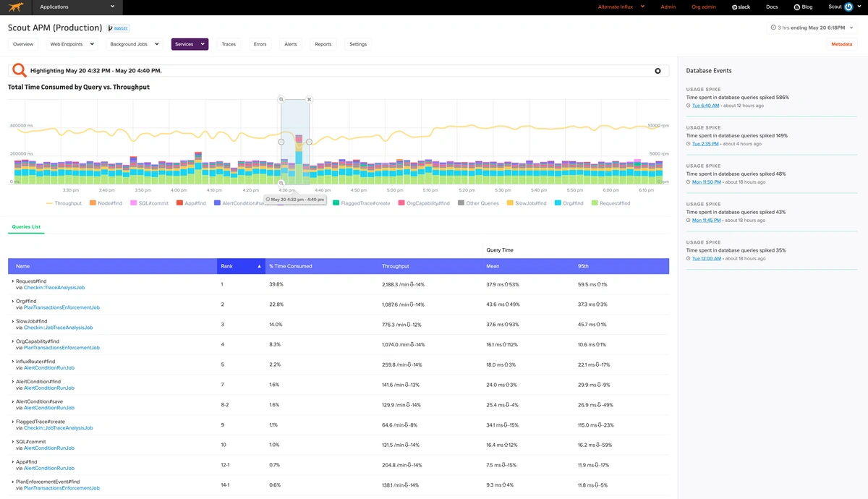Open the Applications dropdown
Image resolution: width=868 pixels, height=499 pixels.
click(77, 7)
